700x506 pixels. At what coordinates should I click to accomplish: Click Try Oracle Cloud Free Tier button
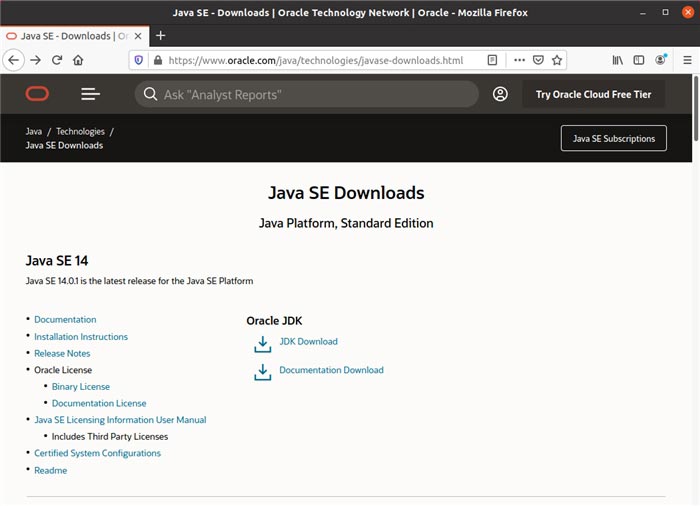[593, 94]
